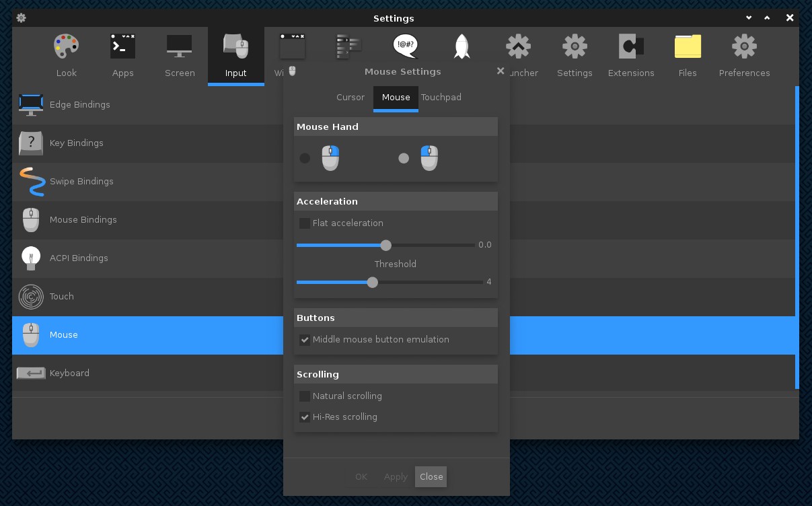Click the Close button in Mouse Settings

[x=431, y=476]
